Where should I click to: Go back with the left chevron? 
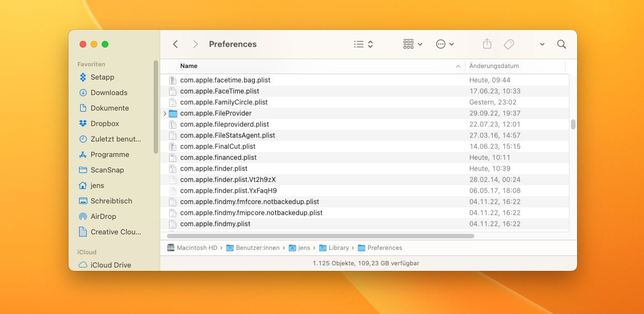[x=175, y=44]
